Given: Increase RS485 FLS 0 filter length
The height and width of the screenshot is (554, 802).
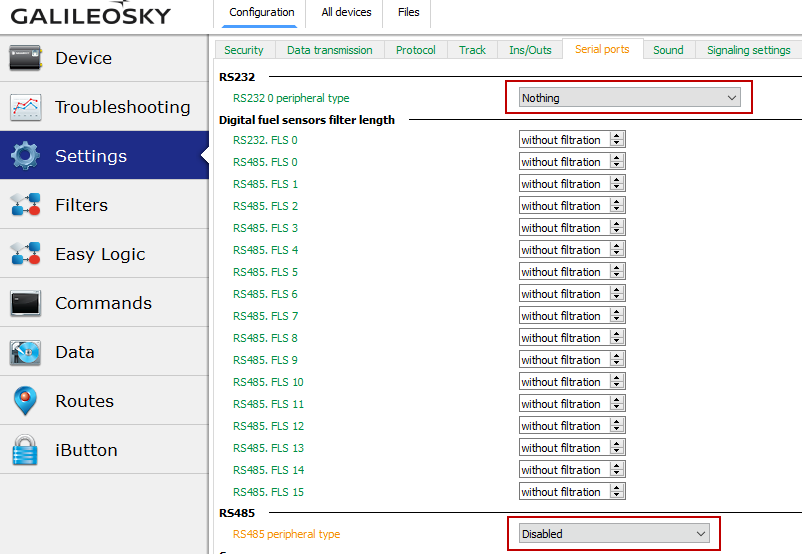Looking at the screenshot, I should click(x=617, y=158).
